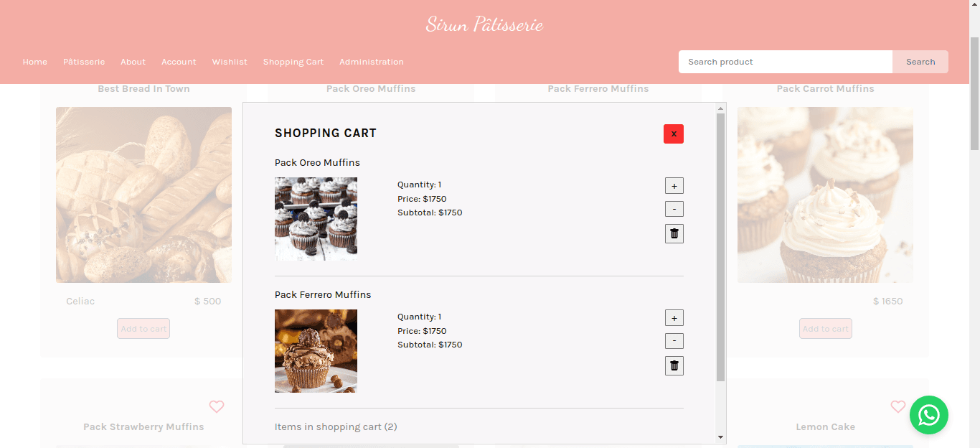The height and width of the screenshot is (448, 980).
Task: Open WhatsApp chat floating icon
Action: coord(928,415)
